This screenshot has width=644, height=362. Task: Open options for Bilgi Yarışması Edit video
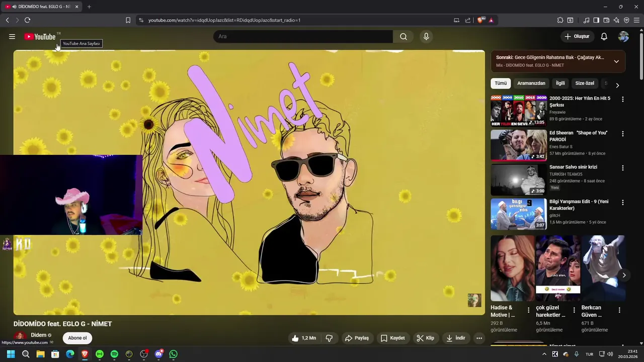coord(622,203)
